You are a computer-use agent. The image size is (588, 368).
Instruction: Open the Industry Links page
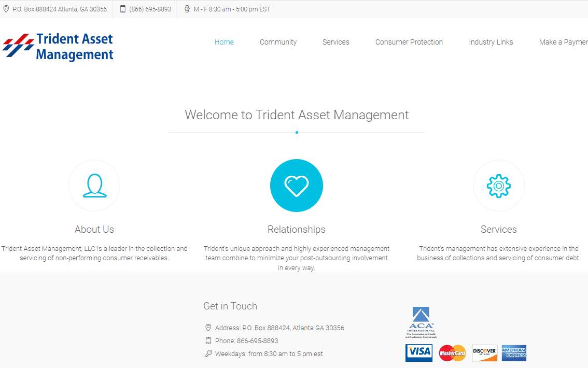[x=491, y=42]
